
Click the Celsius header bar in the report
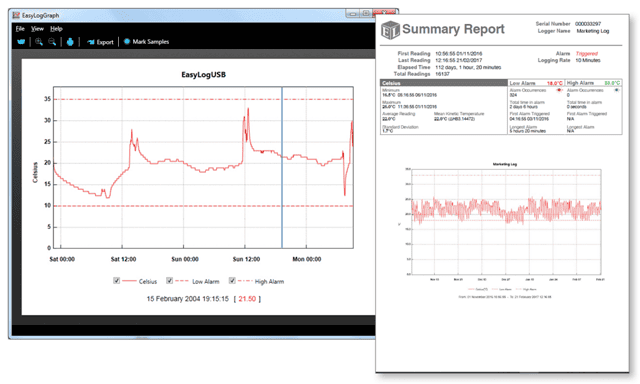click(x=444, y=83)
